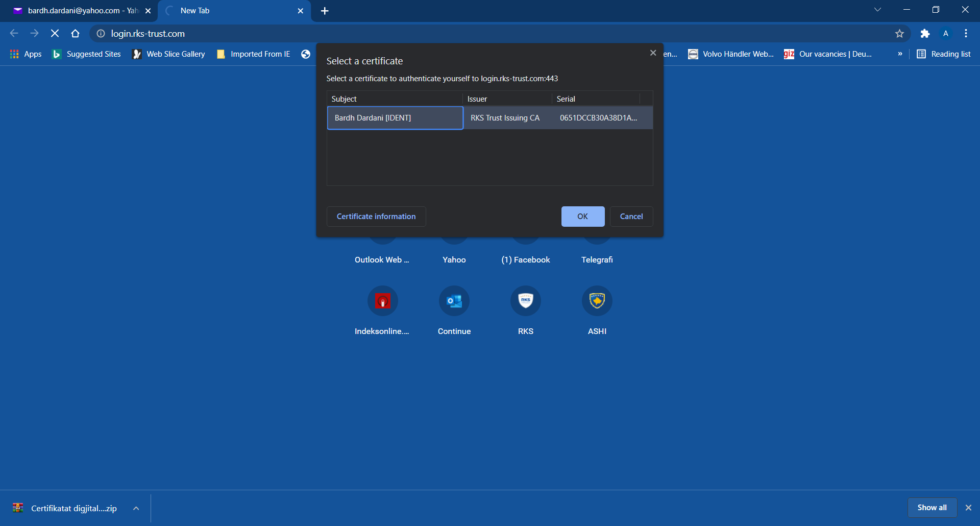Close the downloads bar
This screenshot has width=980, height=526.
968,508
